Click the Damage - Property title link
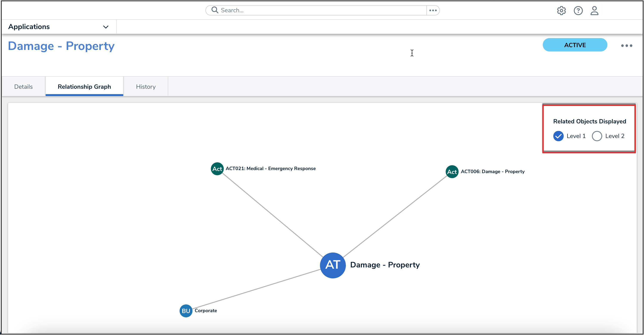Viewport: 644px width, 335px height. pos(61,46)
